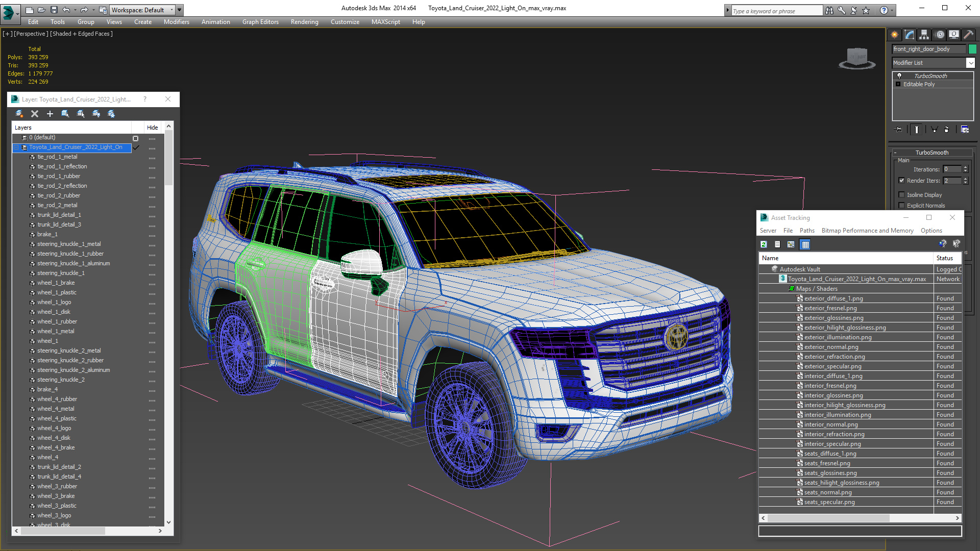980x551 pixels.
Task: Click the Redo arrow icon
Action: pos(84,10)
